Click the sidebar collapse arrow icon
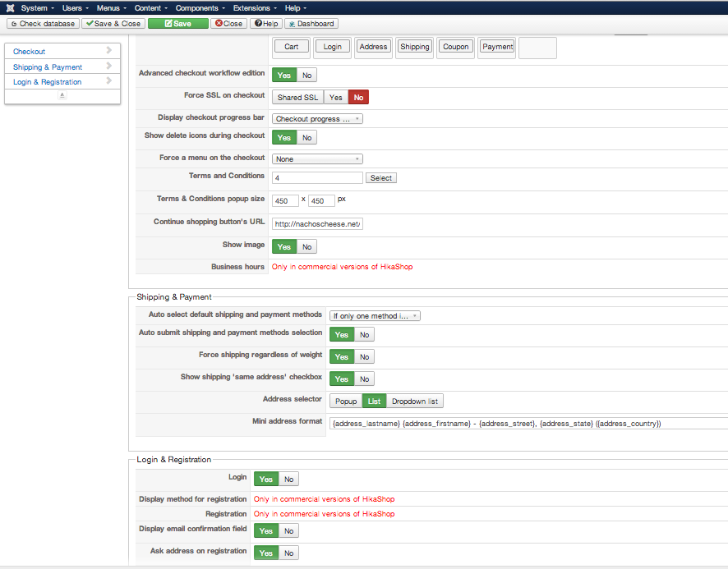 62,95
